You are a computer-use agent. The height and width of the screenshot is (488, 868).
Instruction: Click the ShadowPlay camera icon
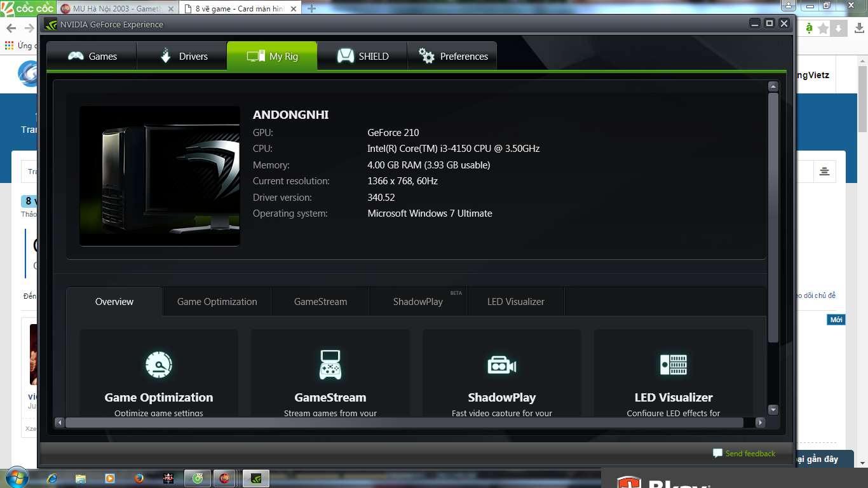click(502, 365)
